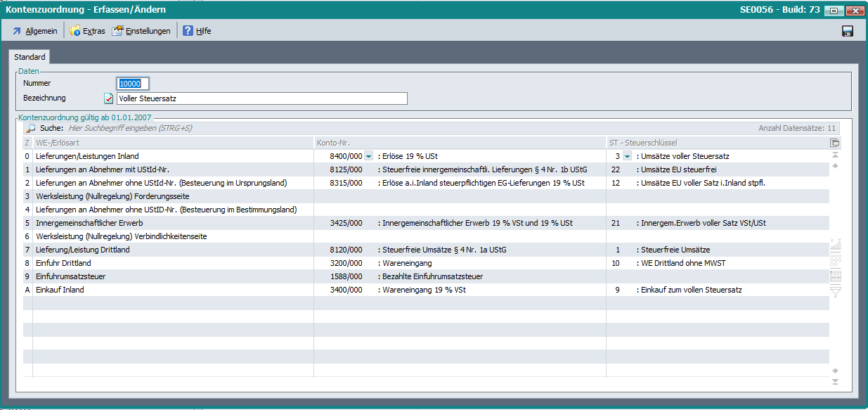
Task: Open the Konto-Nr. dropdown for 8400/000
Action: [x=369, y=156]
